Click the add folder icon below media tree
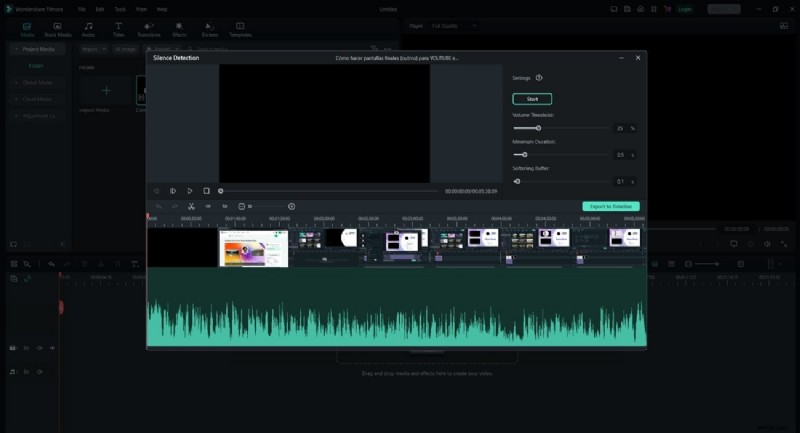Viewport: 800px width, 433px height. click(14, 244)
